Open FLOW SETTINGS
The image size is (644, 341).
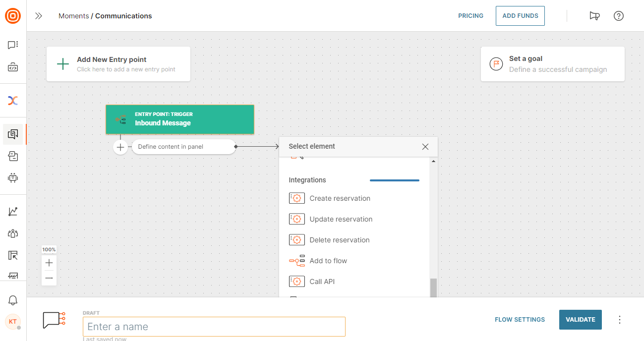(520, 320)
